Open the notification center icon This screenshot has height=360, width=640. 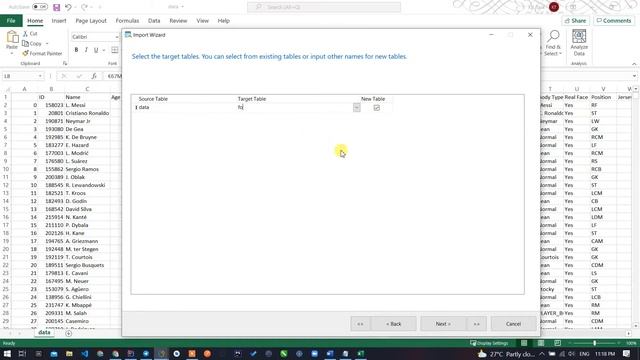pyautogui.click(x=627, y=353)
